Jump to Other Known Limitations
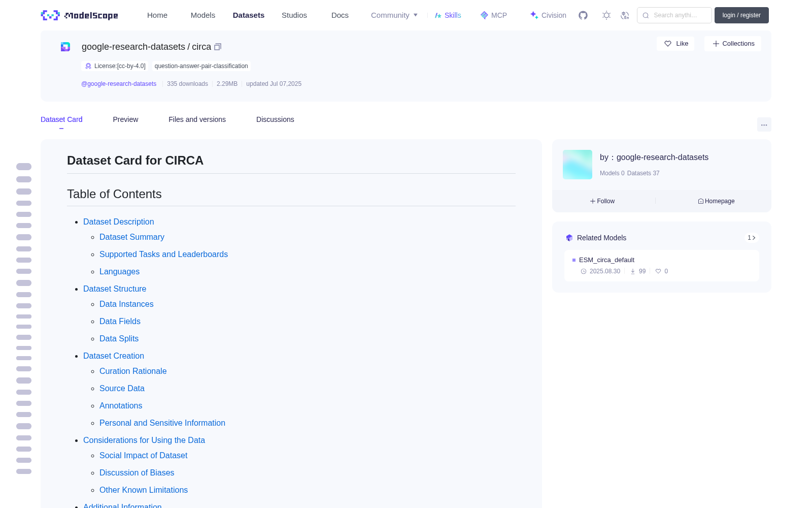The image size is (812, 508). 144,490
